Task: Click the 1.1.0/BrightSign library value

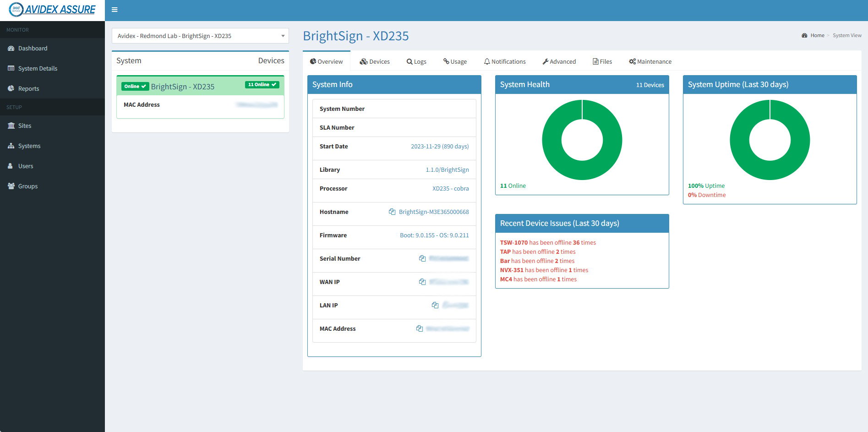Action: (447, 170)
